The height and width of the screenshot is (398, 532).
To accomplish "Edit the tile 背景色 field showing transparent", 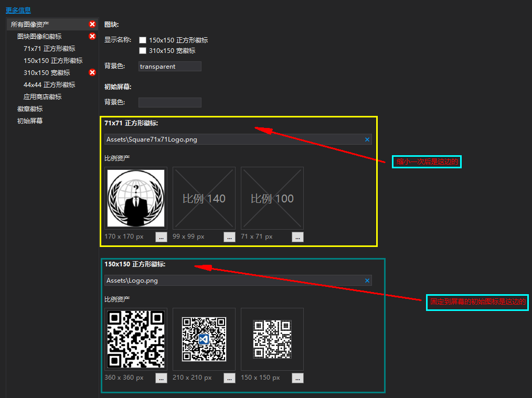I will [169, 67].
